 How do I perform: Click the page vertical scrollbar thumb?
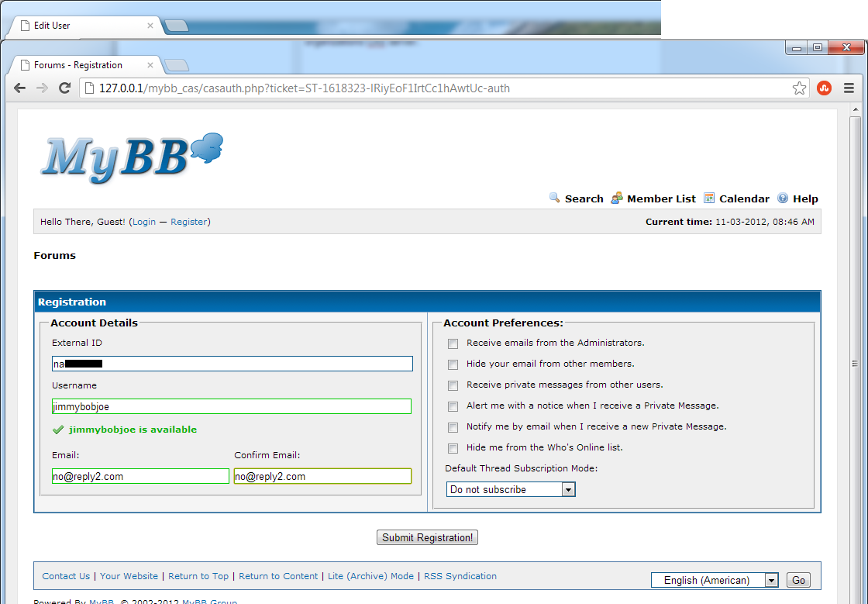click(856, 363)
